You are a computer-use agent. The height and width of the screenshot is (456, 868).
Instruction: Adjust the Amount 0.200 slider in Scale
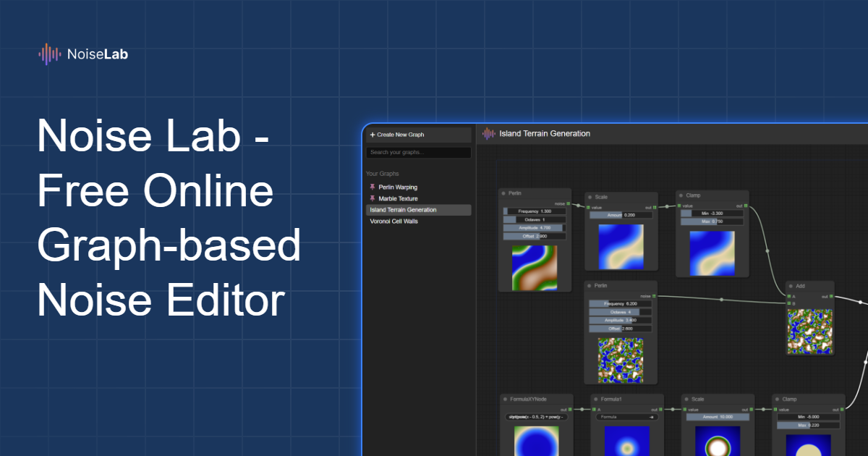(621, 215)
